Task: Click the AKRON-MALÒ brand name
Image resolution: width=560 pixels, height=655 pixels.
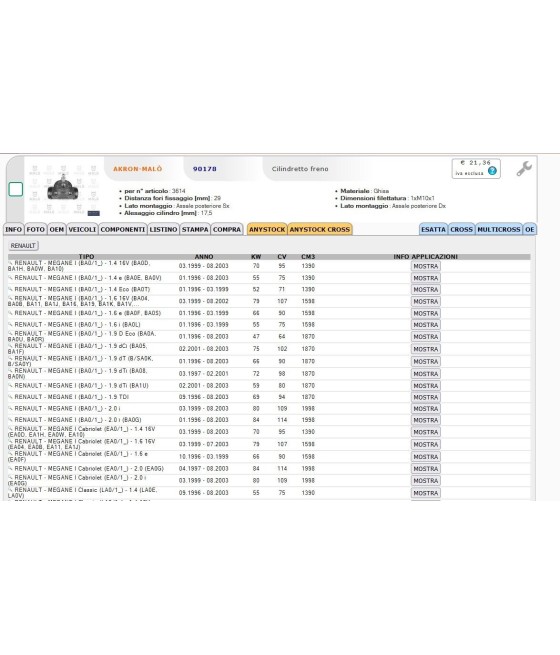Action: click(x=137, y=169)
